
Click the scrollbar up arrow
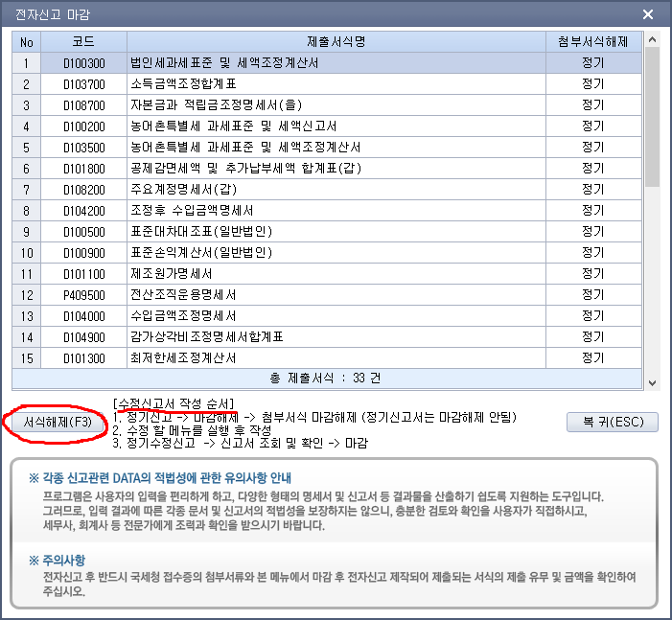652,39
